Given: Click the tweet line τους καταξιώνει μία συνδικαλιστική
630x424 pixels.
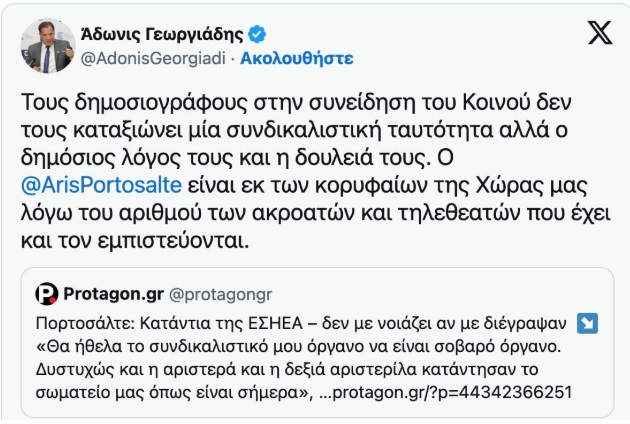Looking at the screenshot, I should [x=294, y=130].
